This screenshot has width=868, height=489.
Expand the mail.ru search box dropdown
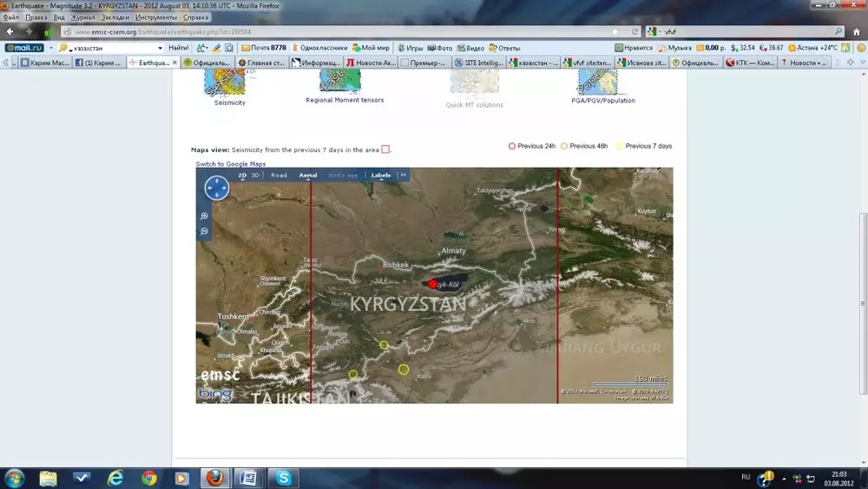tap(160, 48)
